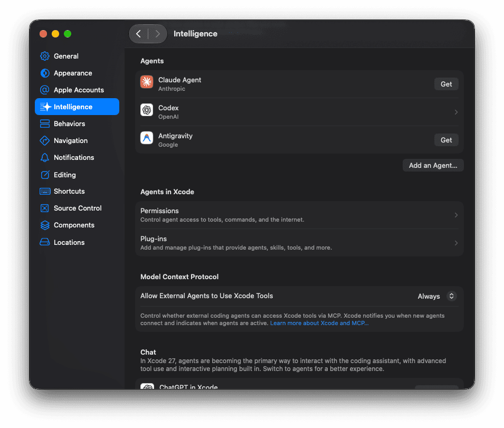
Task: Click the General gear icon in sidebar
Action: coord(45,56)
